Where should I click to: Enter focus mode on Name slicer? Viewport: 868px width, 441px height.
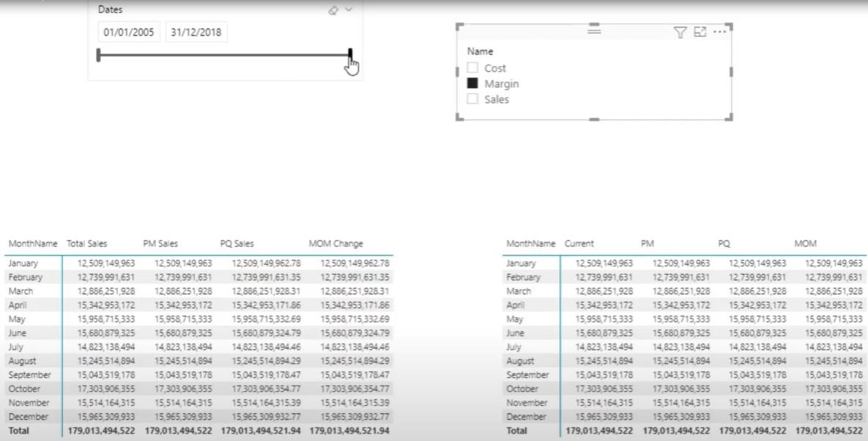coord(700,32)
